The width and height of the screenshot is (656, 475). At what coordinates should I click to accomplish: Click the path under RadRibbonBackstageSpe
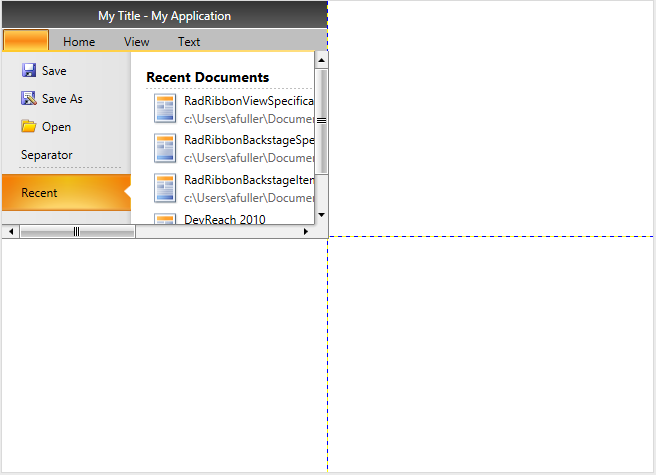(x=249, y=158)
